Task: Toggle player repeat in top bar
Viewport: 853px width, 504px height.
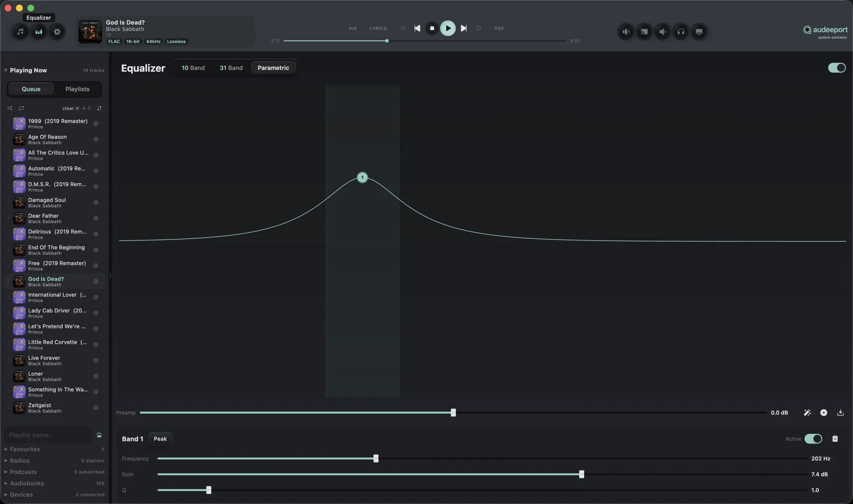Action: [478, 28]
